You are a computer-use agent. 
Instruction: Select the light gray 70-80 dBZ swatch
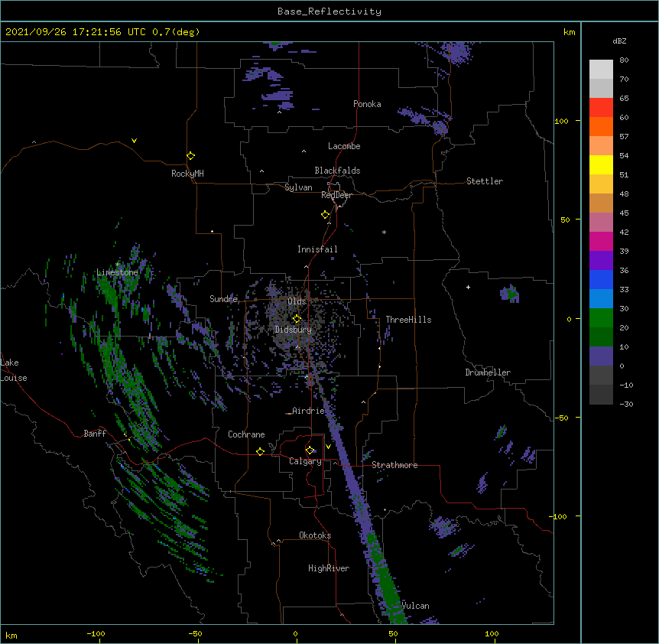click(x=601, y=70)
